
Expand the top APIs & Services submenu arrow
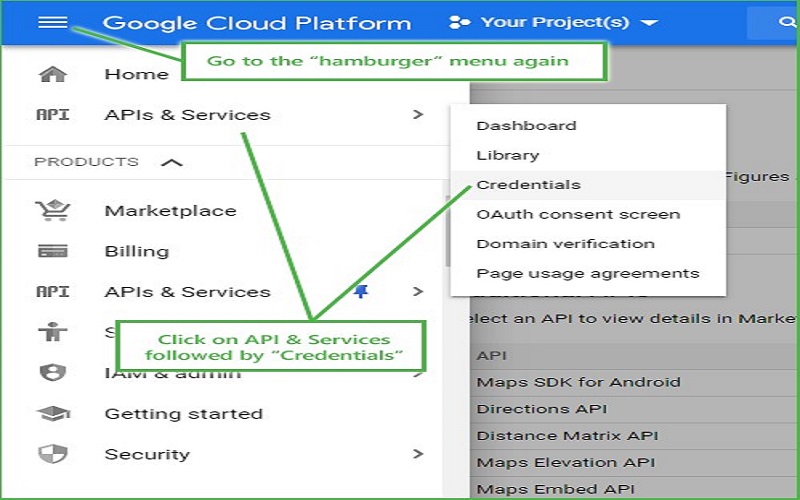(x=418, y=114)
